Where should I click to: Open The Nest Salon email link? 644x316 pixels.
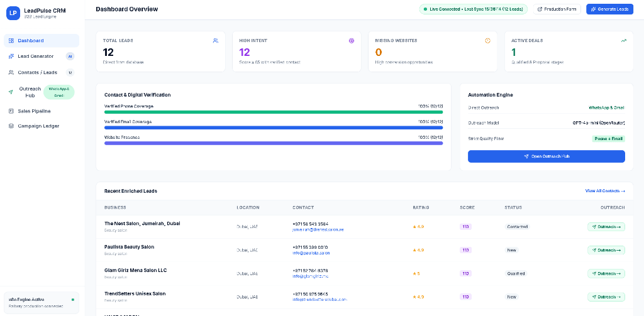point(318,230)
